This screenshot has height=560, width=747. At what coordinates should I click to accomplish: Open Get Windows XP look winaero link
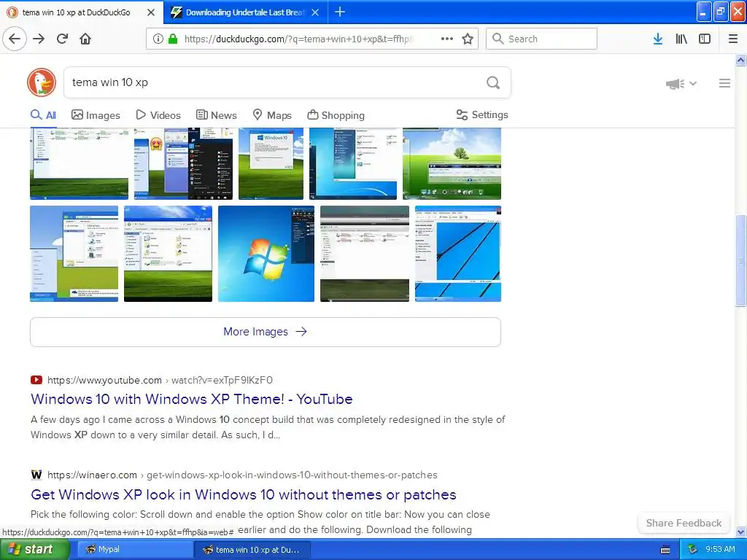pyautogui.click(x=244, y=494)
